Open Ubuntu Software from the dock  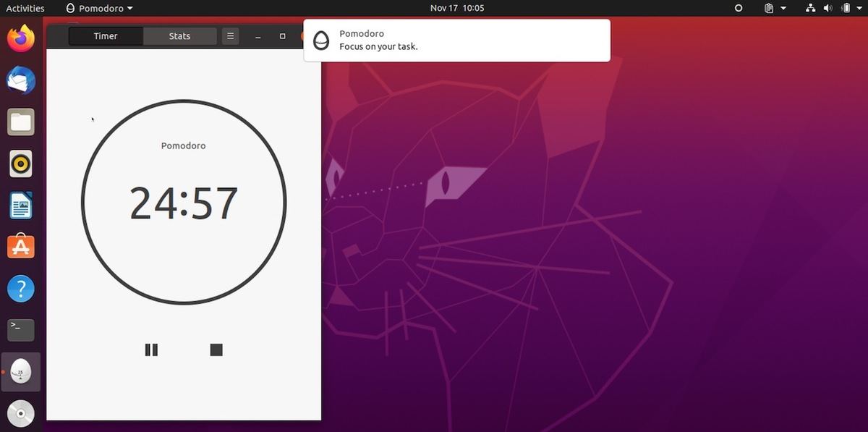21,247
